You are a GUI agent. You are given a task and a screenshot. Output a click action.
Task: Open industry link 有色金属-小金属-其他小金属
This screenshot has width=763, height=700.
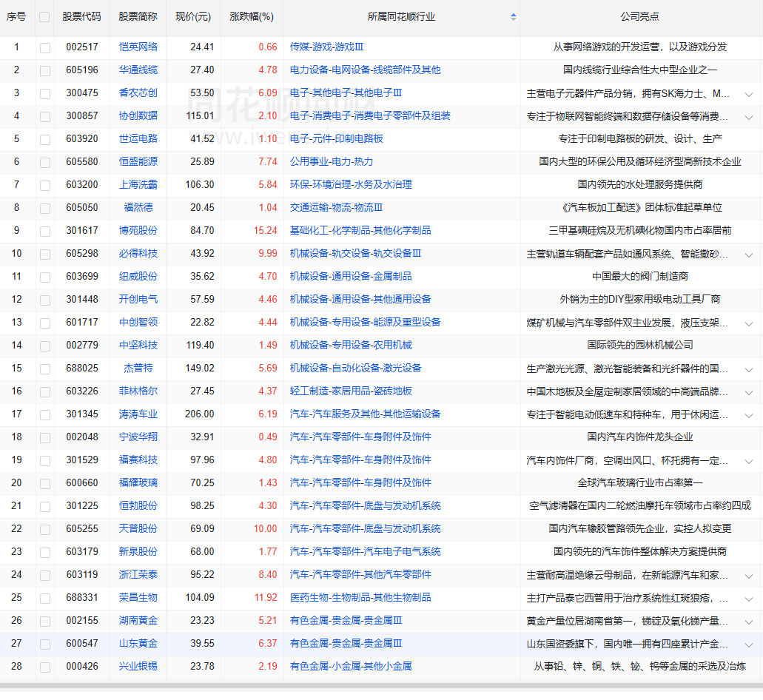coord(351,667)
